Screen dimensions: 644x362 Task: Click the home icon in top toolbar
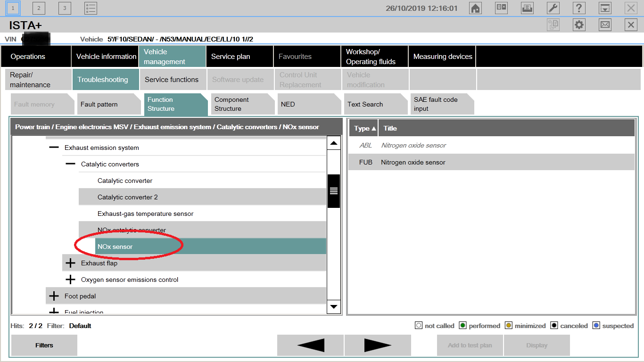(475, 8)
